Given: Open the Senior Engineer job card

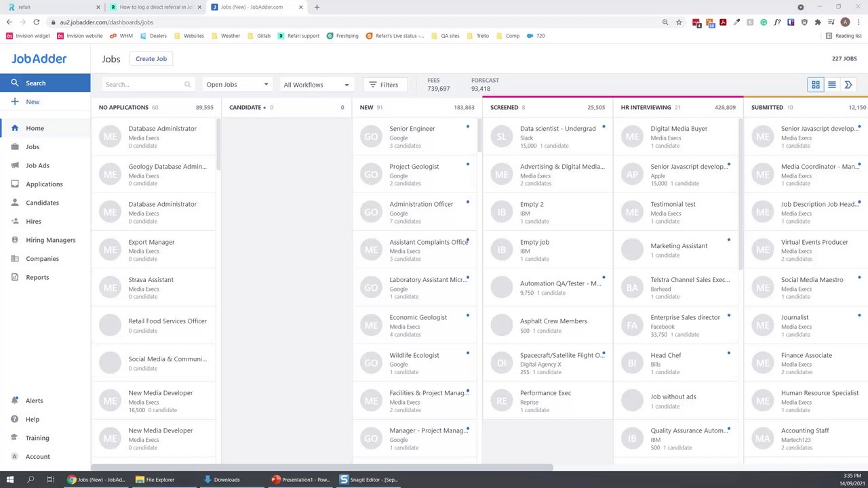Looking at the screenshot, I should tap(414, 137).
